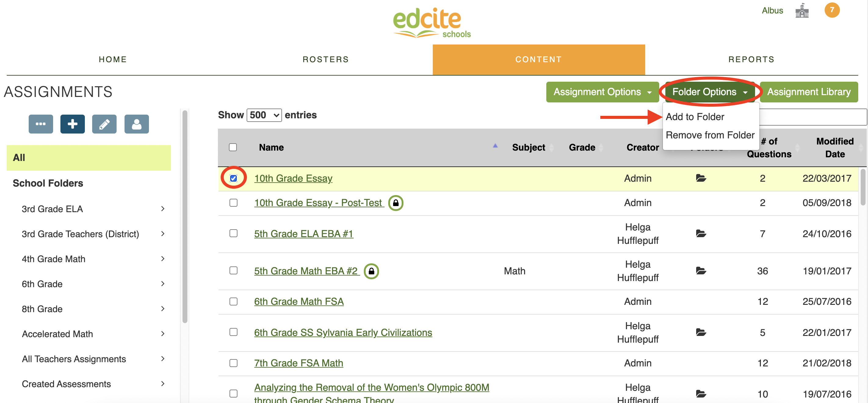Image resolution: width=868 pixels, height=403 pixels.
Task: Switch to the Reports tab
Action: click(x=751, y=59)
